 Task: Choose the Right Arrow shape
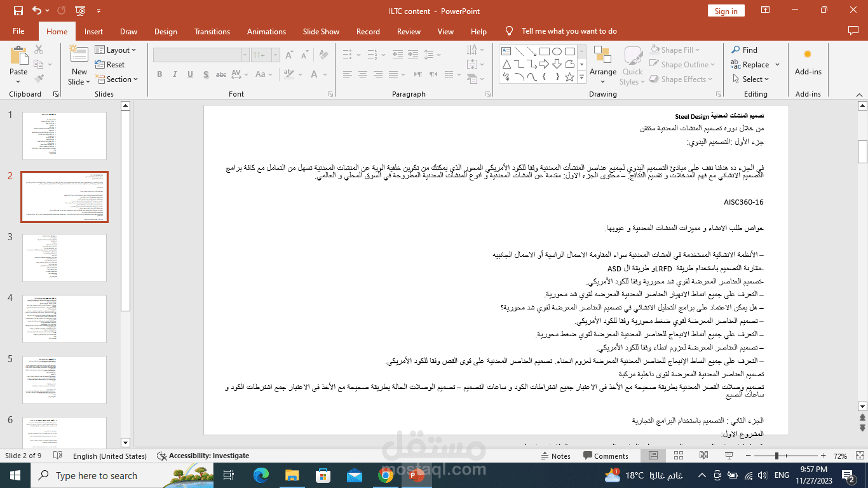tap(545, 64)
